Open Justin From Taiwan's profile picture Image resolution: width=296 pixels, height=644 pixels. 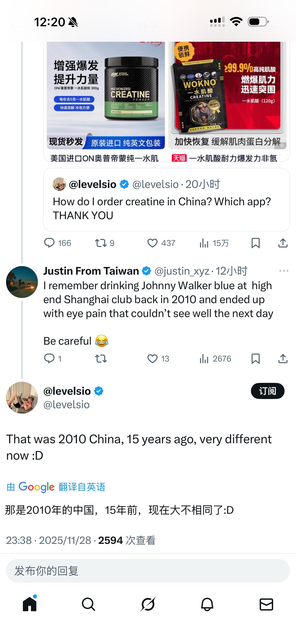point(22,282)
